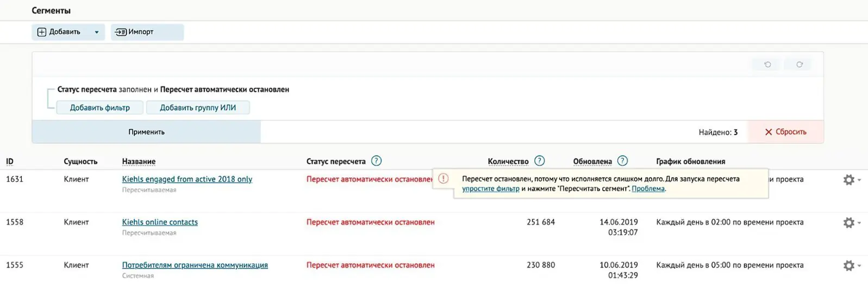Open Kiehls engaged from active 2018 only

pos(187,179)
